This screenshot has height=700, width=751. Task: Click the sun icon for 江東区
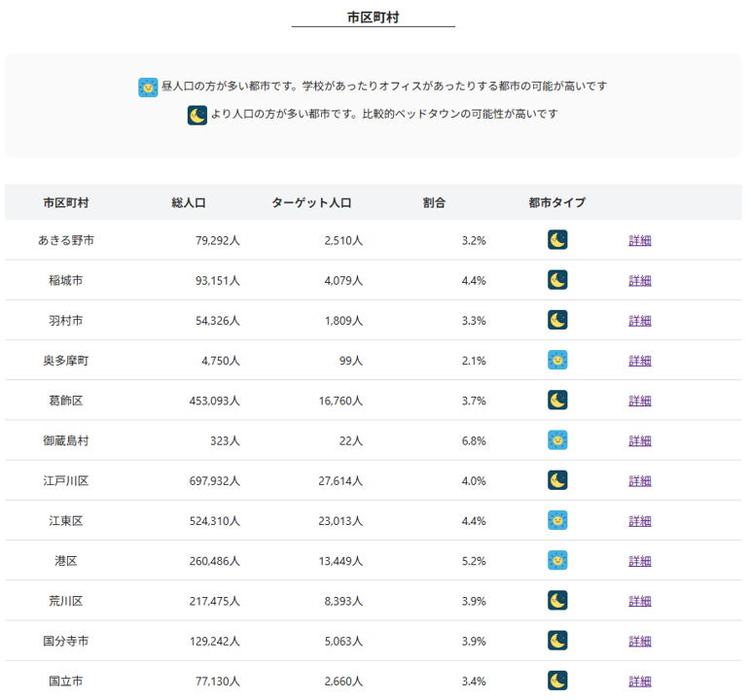coord(557,520)
